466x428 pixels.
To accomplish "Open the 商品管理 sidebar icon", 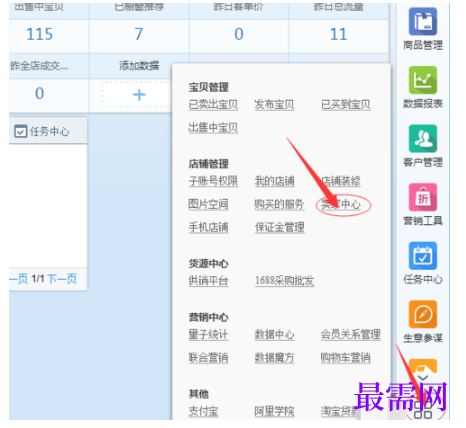I will tap(423, 22).
